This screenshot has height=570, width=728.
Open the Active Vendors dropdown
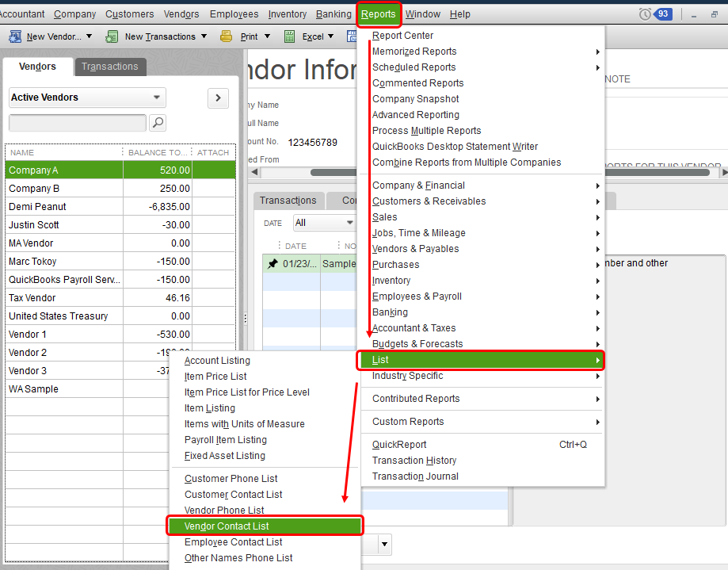(x=87, y=98)
